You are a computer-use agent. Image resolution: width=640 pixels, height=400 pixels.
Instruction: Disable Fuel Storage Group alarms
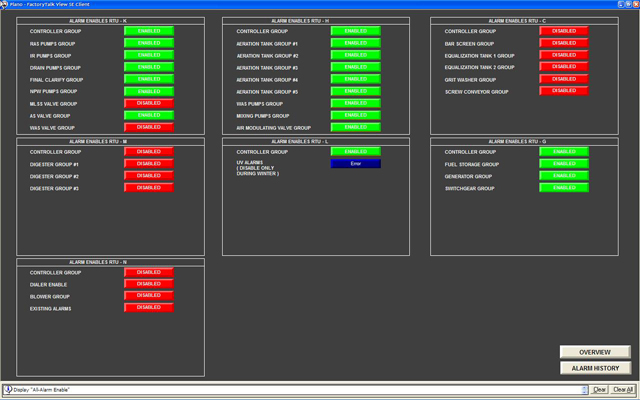pyautogui.click(x=564, y=164)
